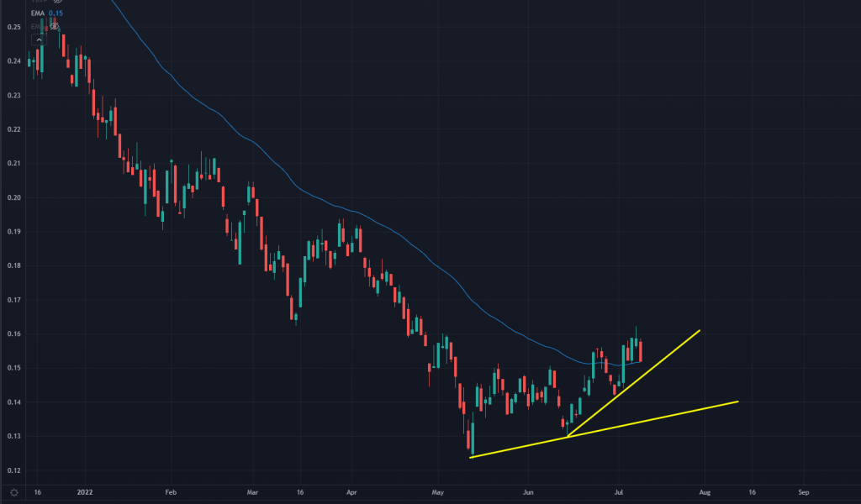
Task: Click the 2022 time axis label
Action: (x=85, y=492)
